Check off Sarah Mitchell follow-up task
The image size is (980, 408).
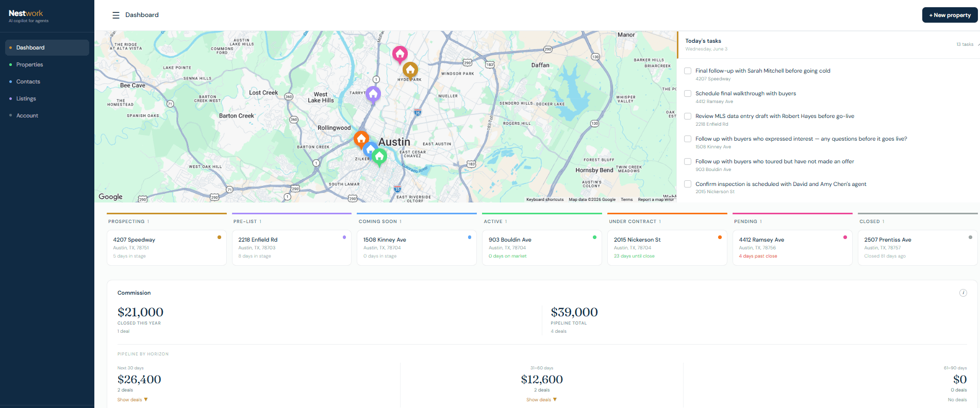688,71
